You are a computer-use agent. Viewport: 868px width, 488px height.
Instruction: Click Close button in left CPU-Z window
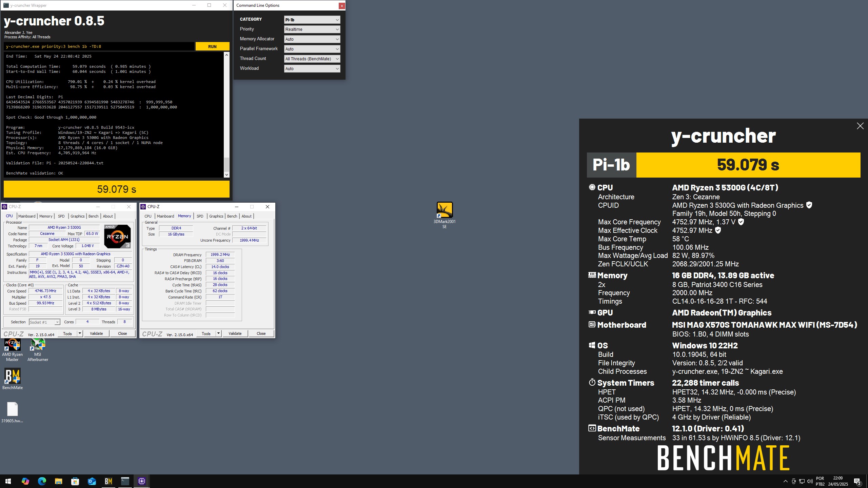[x=122, y=333]
